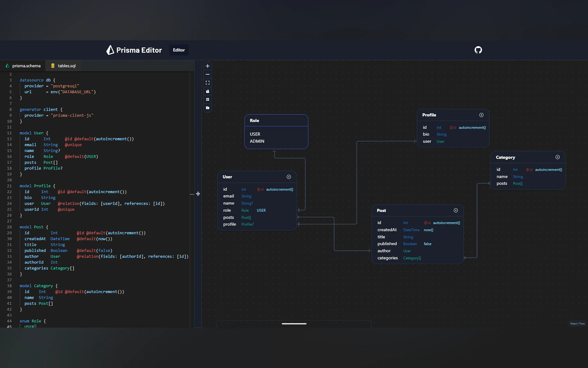Click the bottom panel drag handle bar
The image size is (588, 368).
(294, 324)
